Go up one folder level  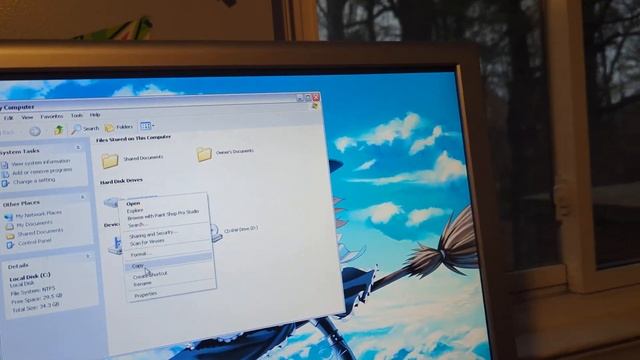click(58, 130)
